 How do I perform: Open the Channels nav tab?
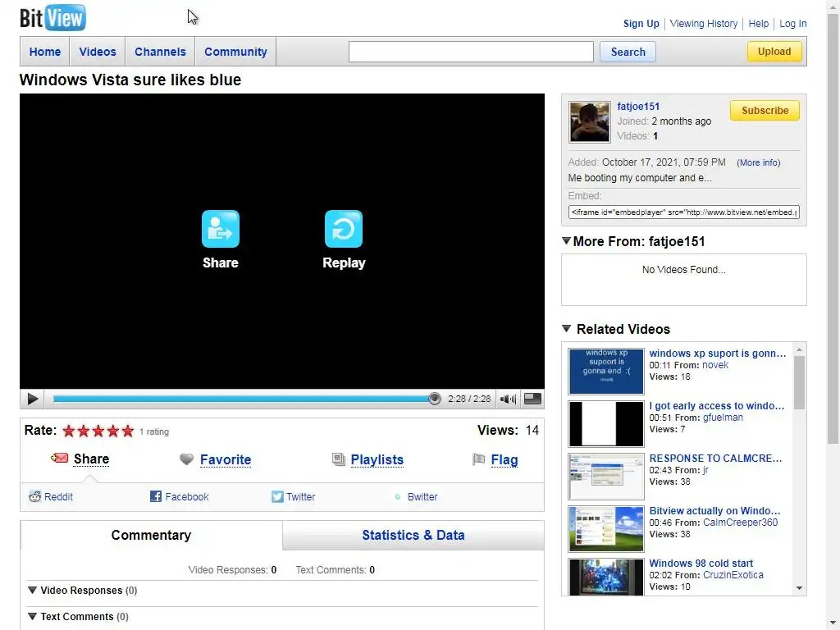tap(160, 52)
